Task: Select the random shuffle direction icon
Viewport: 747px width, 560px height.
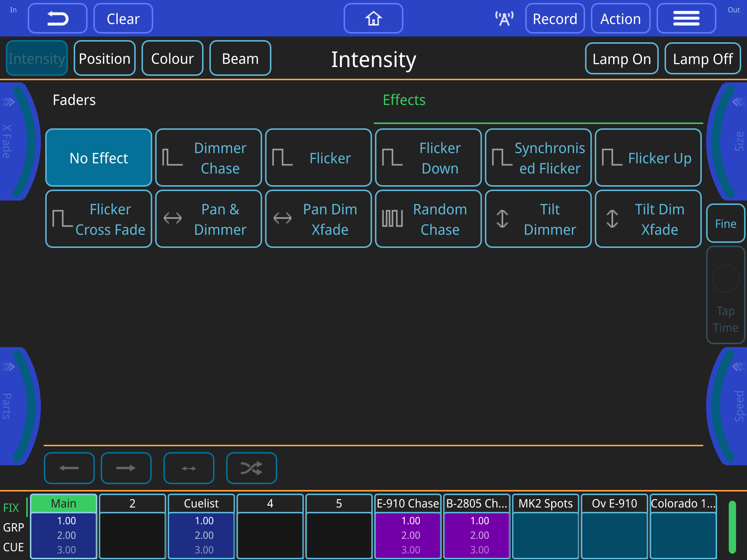Action: click(251, 468)
